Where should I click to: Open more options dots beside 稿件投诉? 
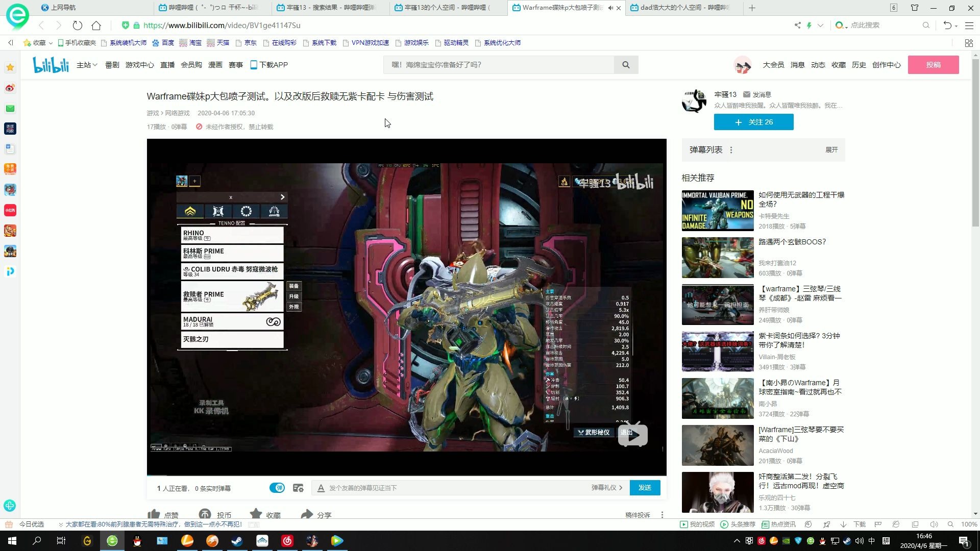point(662,515)
